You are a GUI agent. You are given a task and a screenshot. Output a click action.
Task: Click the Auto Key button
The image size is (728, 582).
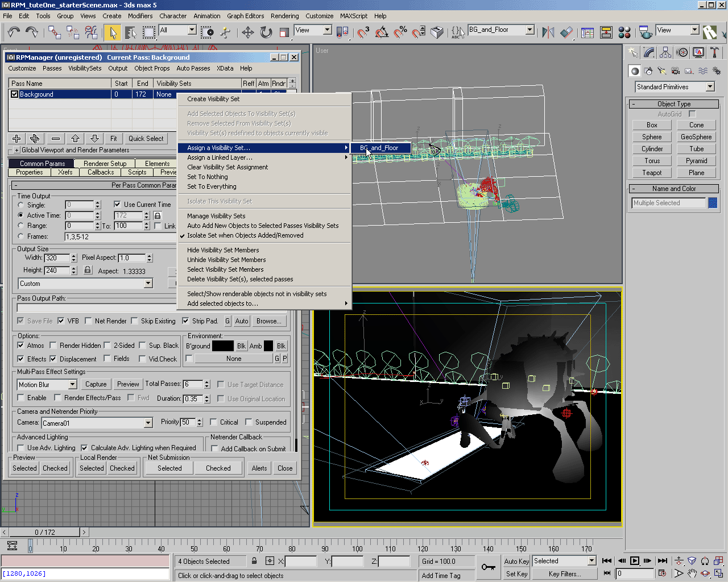516,561
